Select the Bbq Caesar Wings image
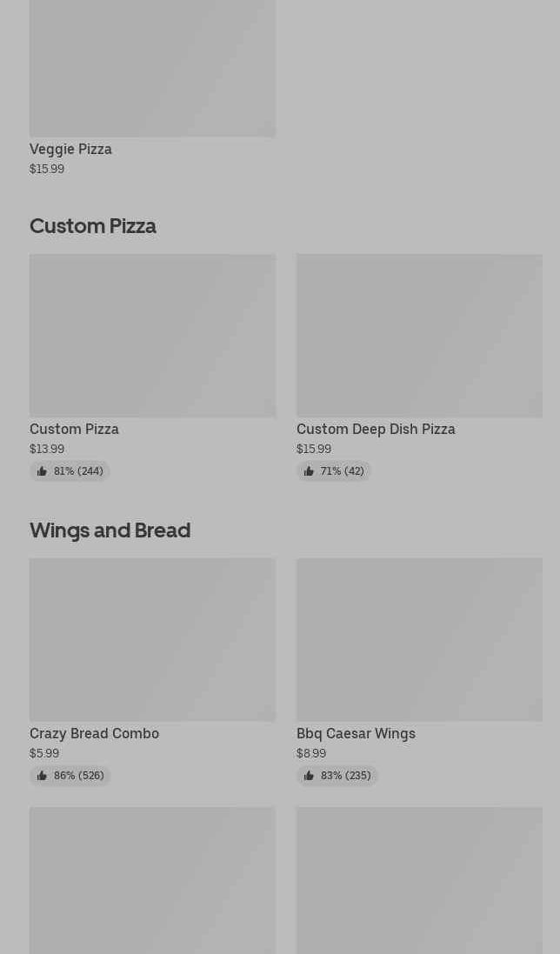Viewport: 560px width, 954px height. point(419,639)
